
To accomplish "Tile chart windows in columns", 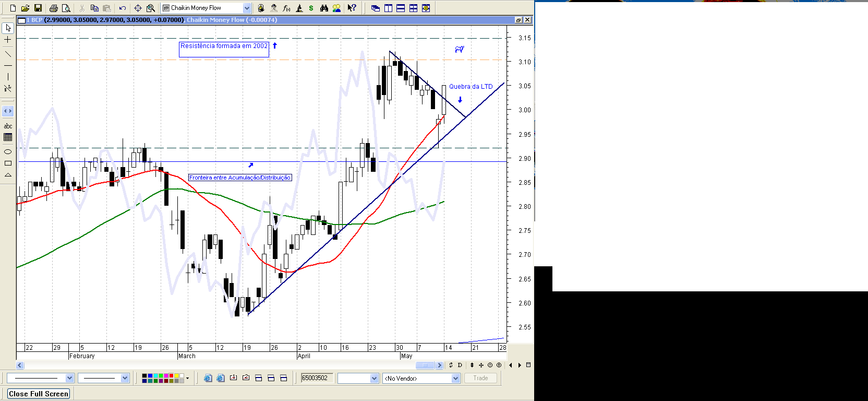I will (x=388, y=8).
